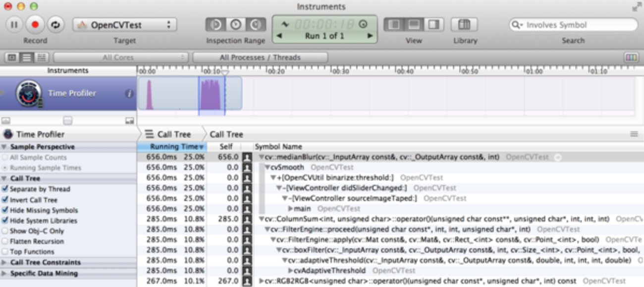Screen dimensions: 644x287
Task: Expand Call Tree Constraints section
Action: pos(4,262)
